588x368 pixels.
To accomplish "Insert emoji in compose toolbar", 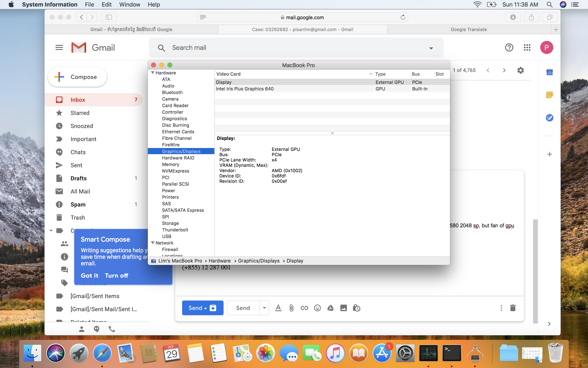I will [317, 308].
